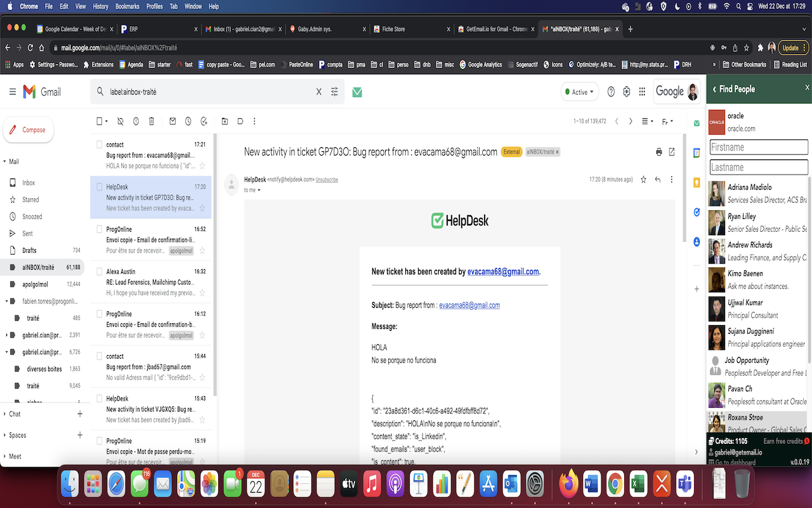Click the Labels tag toolbar icon
812x508 pixels.
240,121
